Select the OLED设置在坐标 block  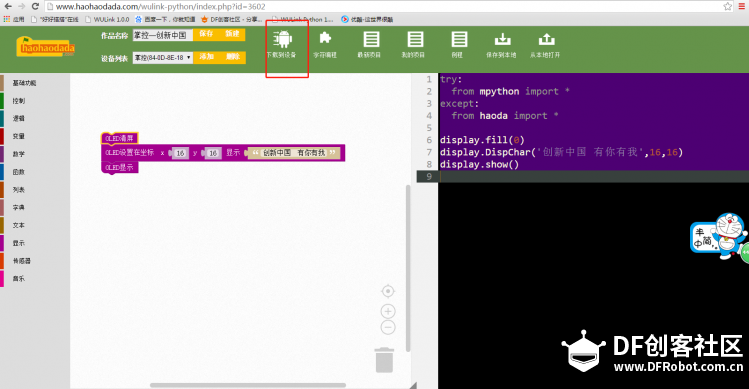130,152
